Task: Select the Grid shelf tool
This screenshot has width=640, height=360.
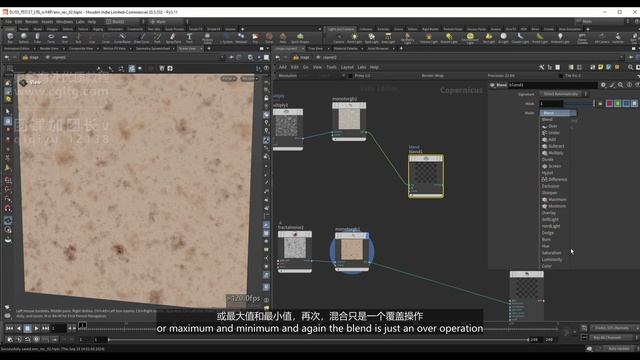Action: point(64,38)
